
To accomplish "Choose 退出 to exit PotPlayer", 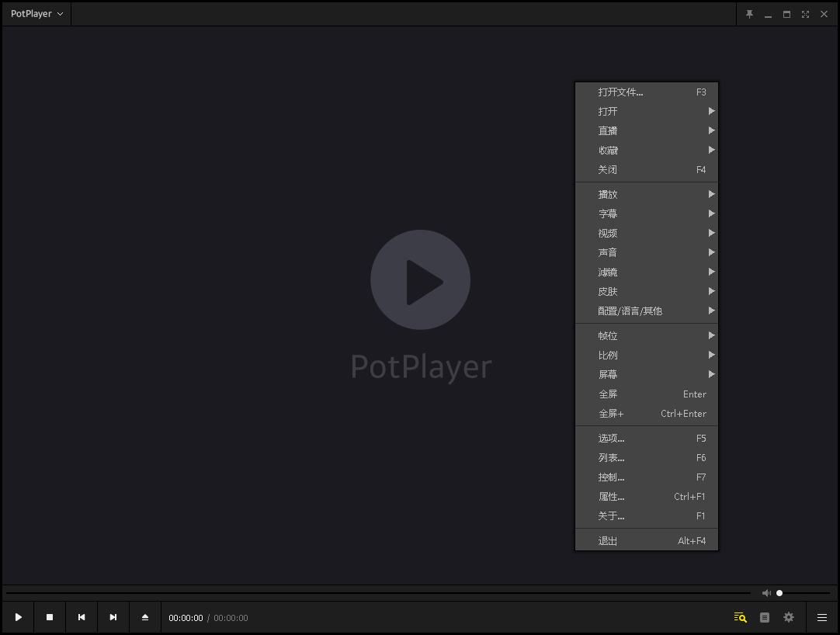I will coord(647,541).
